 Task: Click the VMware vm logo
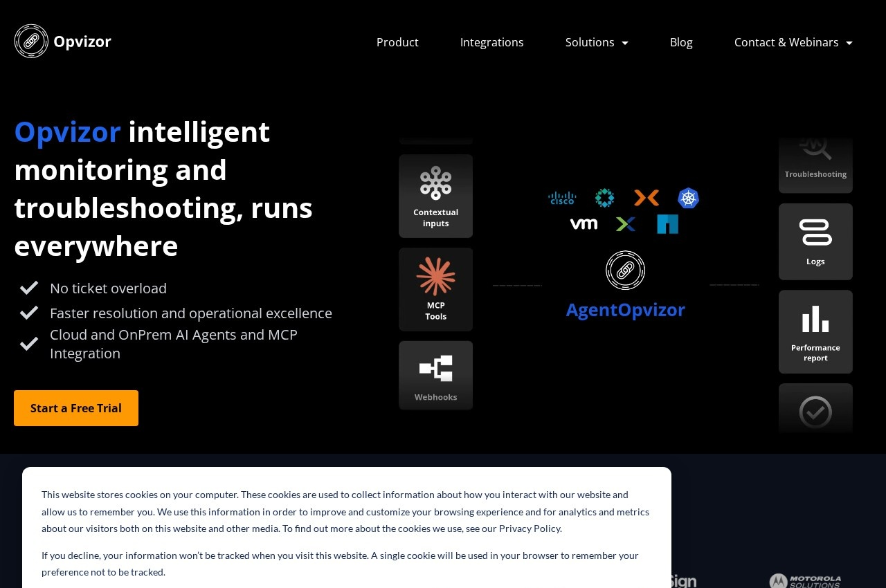click(x=584, y=224)
